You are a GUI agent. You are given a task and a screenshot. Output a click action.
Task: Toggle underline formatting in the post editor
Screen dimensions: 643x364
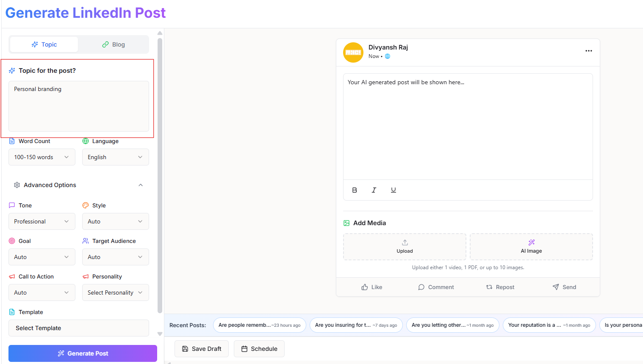click(394, 190)
